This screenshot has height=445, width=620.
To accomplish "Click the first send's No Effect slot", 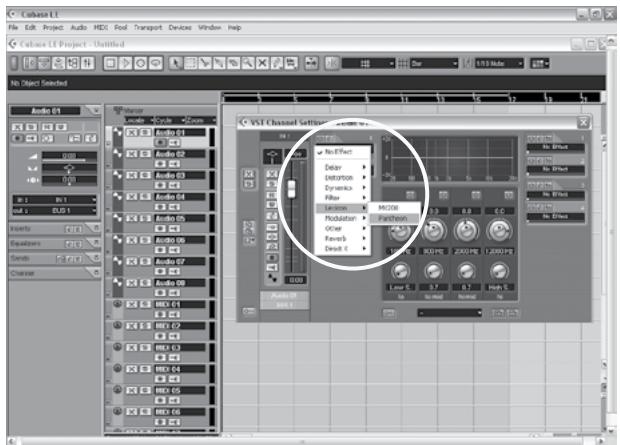I will (555, 147).
